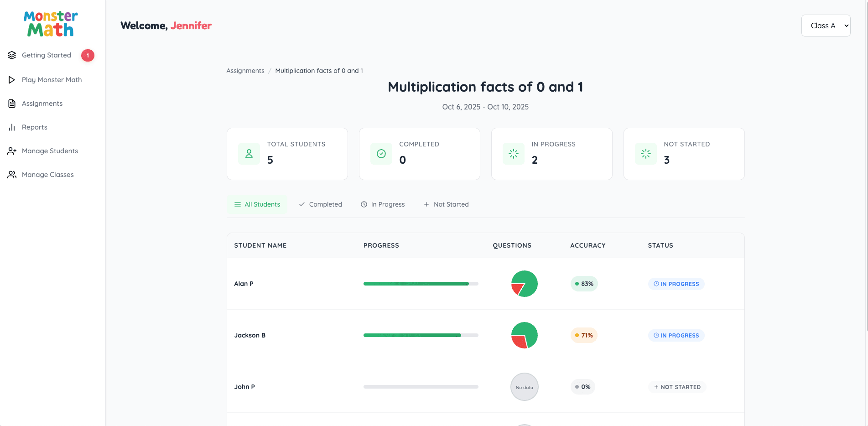The height and width of the screenshot is (426, 868).
Task: Switch to the Completed filter tab
Action: tap(320, 204)
